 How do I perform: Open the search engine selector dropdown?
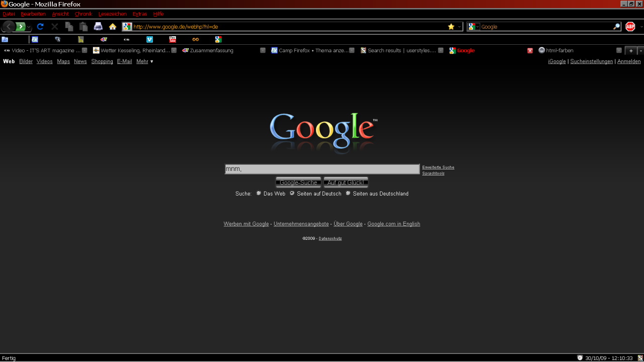[473, 27]
